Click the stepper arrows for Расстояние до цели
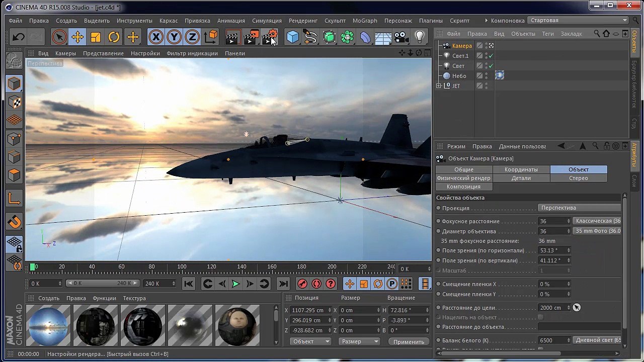 [569, 307]
